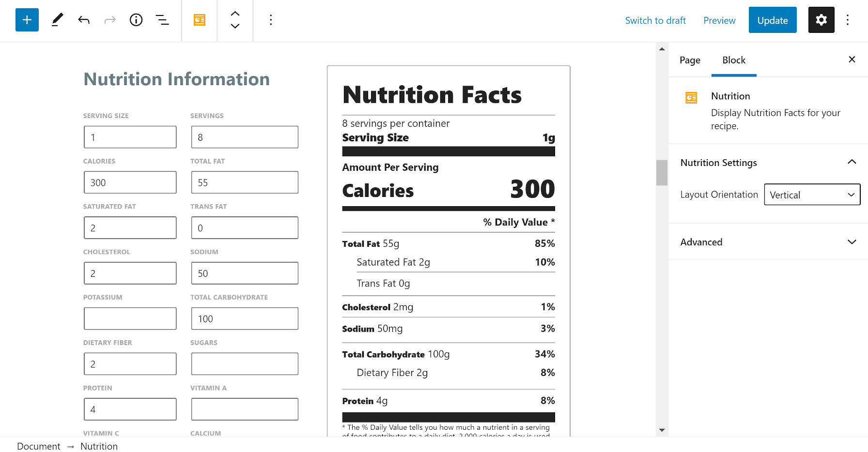Collapse the Nutrition Settings section
This screenshot has height=452, width=868.
click(852, 162)
